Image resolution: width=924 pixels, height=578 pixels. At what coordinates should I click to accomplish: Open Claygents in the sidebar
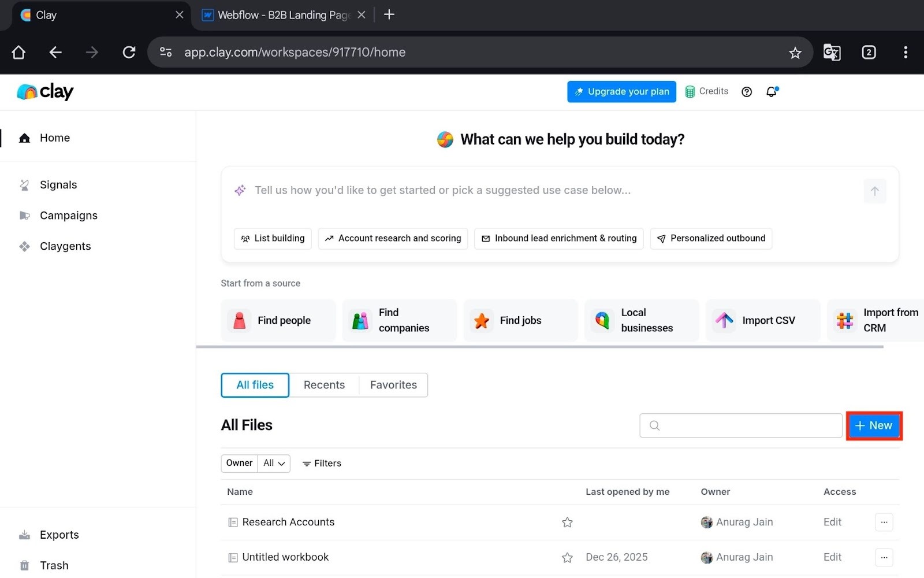65,246
